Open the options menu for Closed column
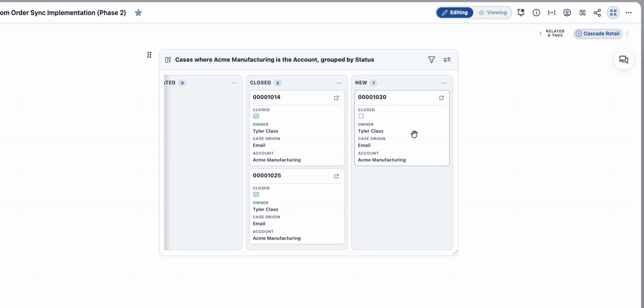This screenshot has width=644, height=308. coord(339,83)
